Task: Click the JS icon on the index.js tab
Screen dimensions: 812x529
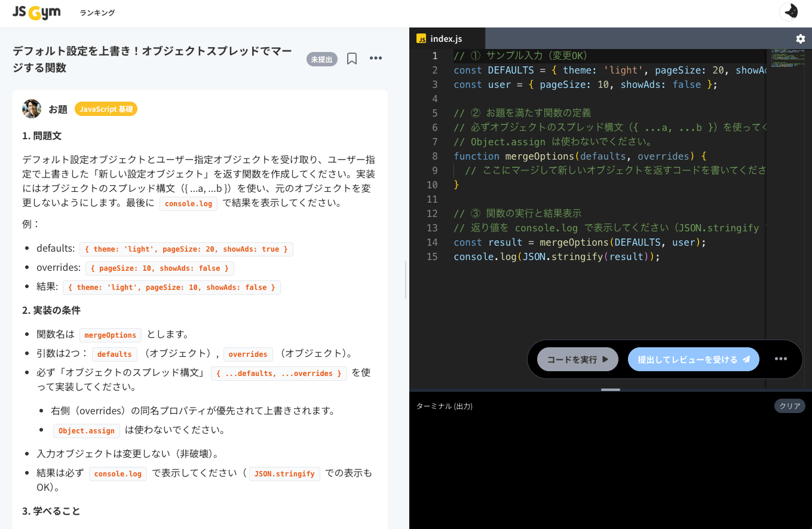Action: pyautogui.click(x=422, y=38)
